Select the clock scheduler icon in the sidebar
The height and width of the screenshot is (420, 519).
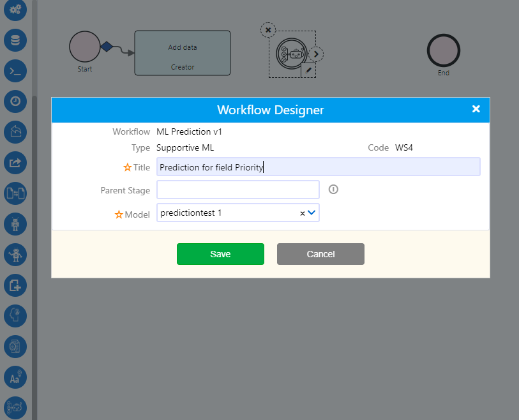(15, 101)
